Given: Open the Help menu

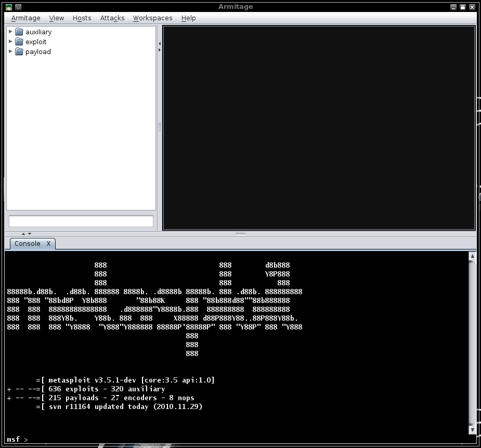Looking at the screenshot, I should [x=188, y=18].
